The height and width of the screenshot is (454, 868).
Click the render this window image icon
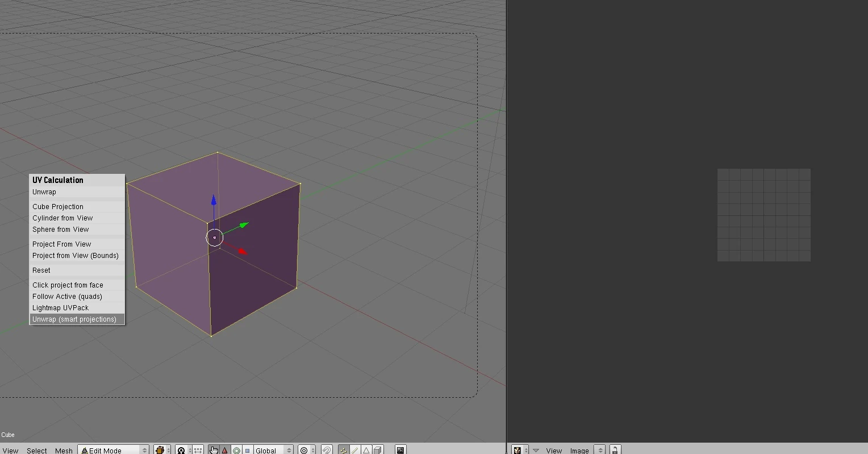click(x=400, y=450)
